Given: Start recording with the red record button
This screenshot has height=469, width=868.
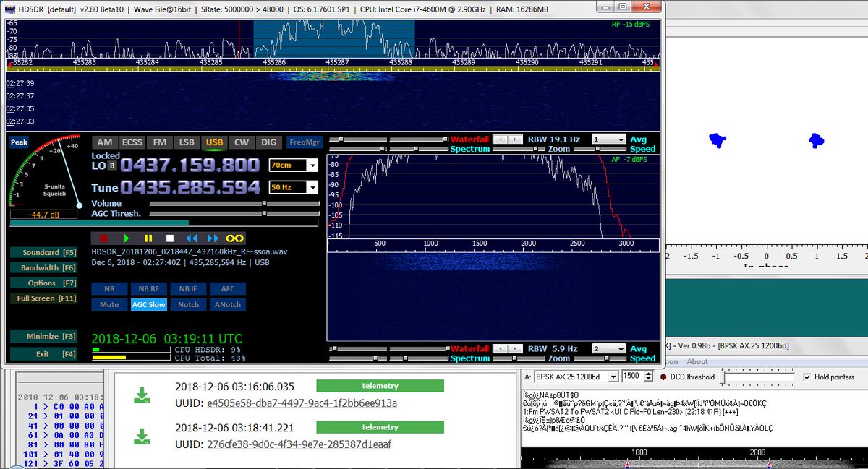Looking at the screenshot, I should pos(103,238).
